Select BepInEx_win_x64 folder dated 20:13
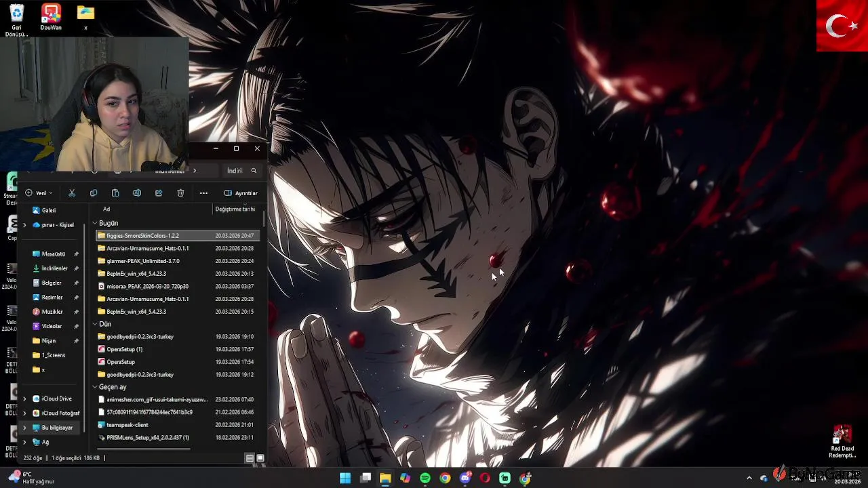This screenshot has height=488, width=868. (178, 274)
